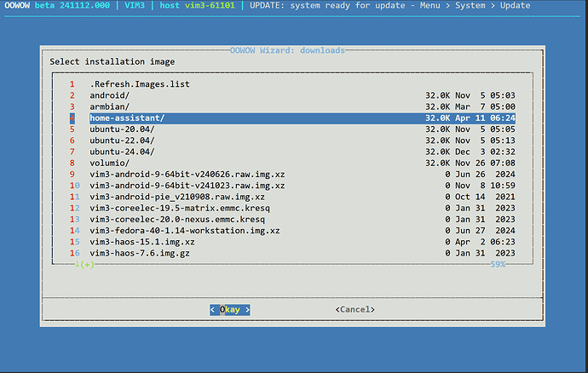Click the OOWOW label in the header
588x373 pixels.
point(17,6)
